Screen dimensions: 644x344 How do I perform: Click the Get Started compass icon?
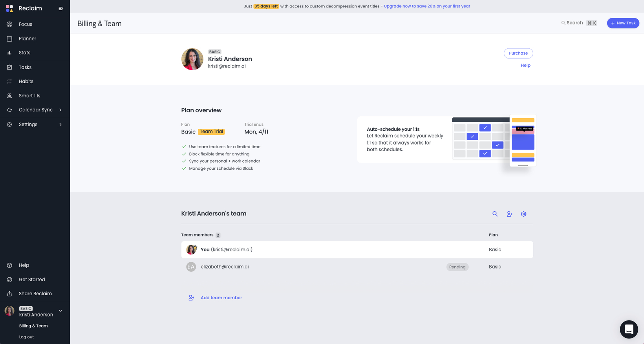tap(9, 280)
